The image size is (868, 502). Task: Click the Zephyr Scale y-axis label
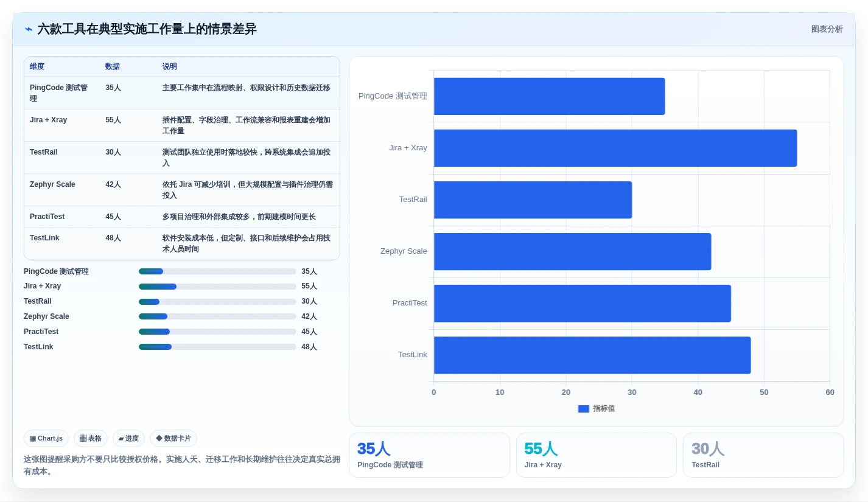[x=404, y=251]
